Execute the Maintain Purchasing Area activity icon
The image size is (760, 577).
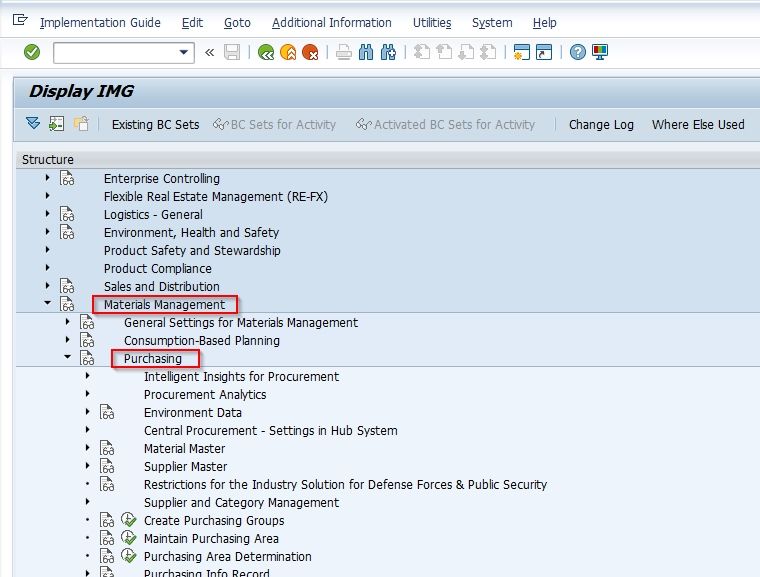(128, 538)
